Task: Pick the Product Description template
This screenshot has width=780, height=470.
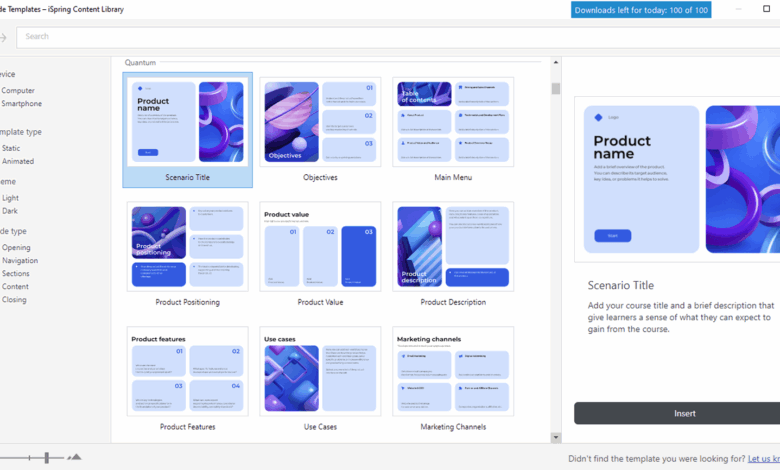Action: [453, 247]
